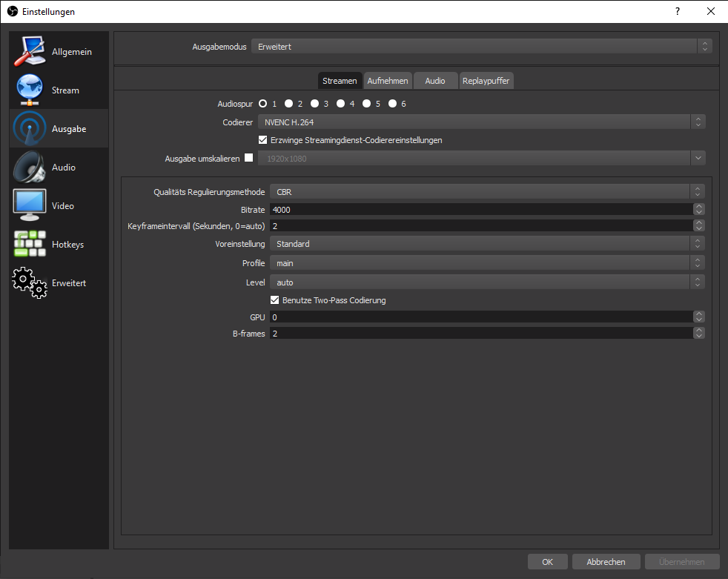
Task: Click the OK button
Action: pyautogui.click(x=547, y=562)
